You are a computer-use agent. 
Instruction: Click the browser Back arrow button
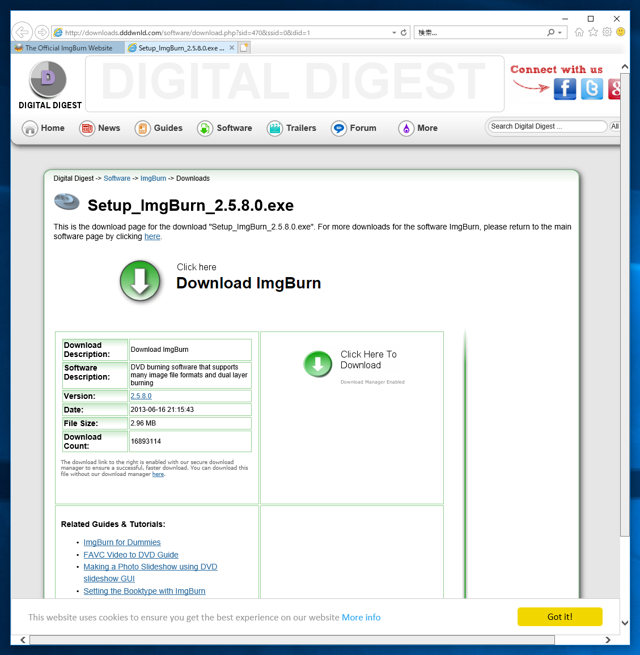(x=22, y=32)
